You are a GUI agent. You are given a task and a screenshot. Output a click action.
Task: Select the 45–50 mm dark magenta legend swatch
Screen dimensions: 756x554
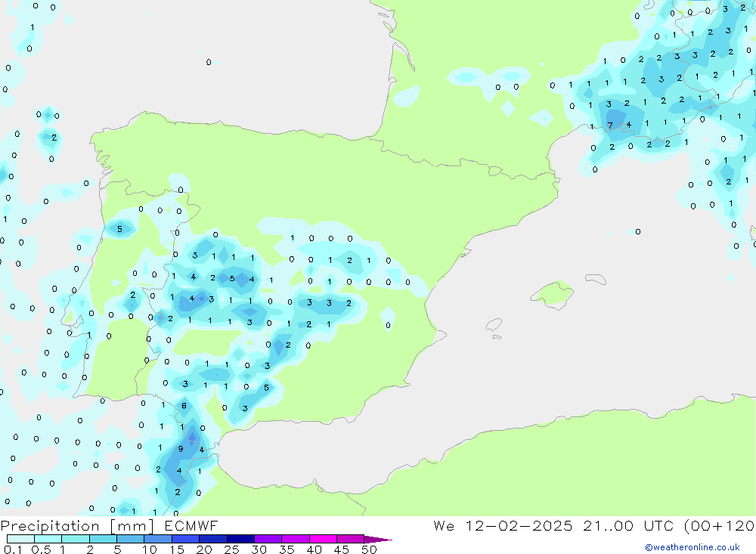pos(350,539)
